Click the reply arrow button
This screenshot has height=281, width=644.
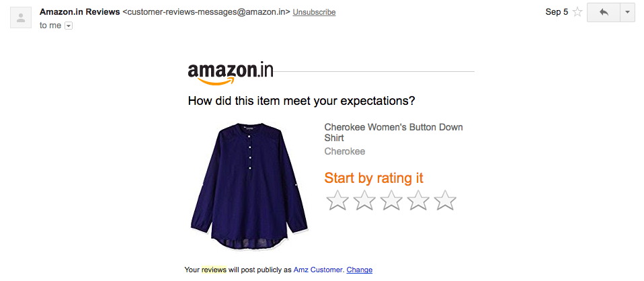pos(604,12)
